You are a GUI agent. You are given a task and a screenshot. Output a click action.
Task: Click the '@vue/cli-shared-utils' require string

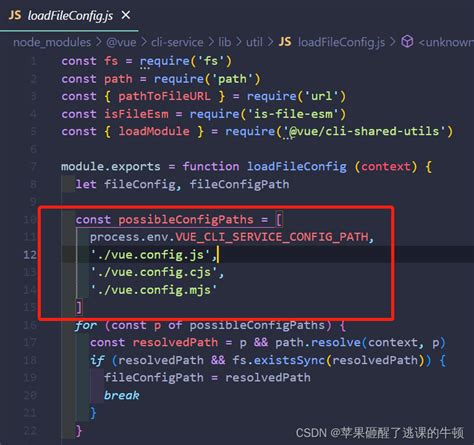click(x=365, y=131)
